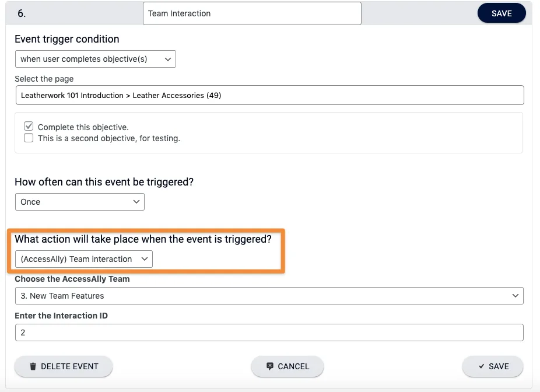Click the trash icon on Delete Event
Viewport: 540px width, 392px height.
pyautogui.click(x=33, y=366)
